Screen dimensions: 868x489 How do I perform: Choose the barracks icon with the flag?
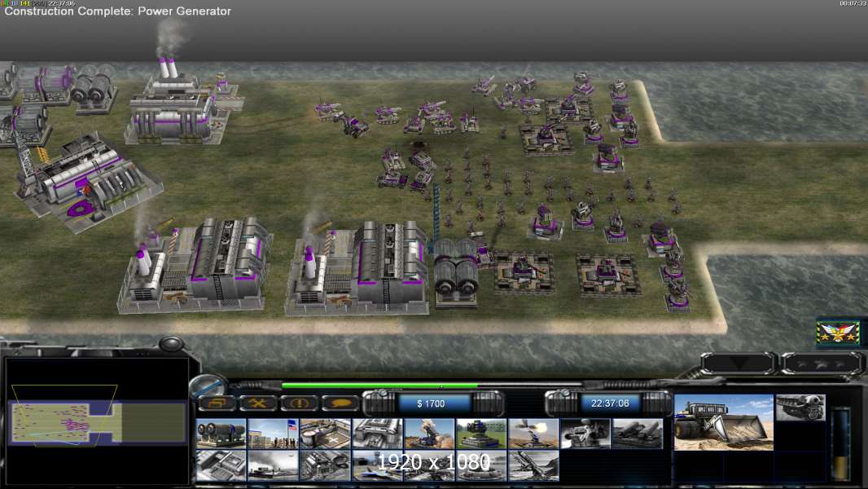click(272, 433)
